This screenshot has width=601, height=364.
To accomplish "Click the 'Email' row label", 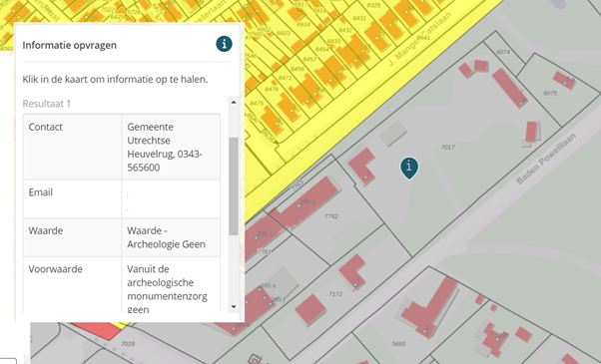I will click(x=41, y=192).
